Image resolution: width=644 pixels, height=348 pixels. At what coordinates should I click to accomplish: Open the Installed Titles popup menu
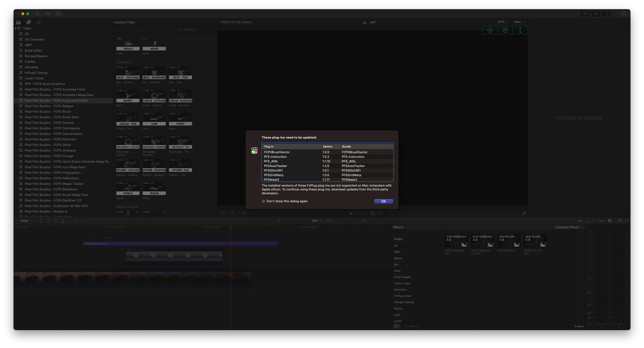click(126, 22)
